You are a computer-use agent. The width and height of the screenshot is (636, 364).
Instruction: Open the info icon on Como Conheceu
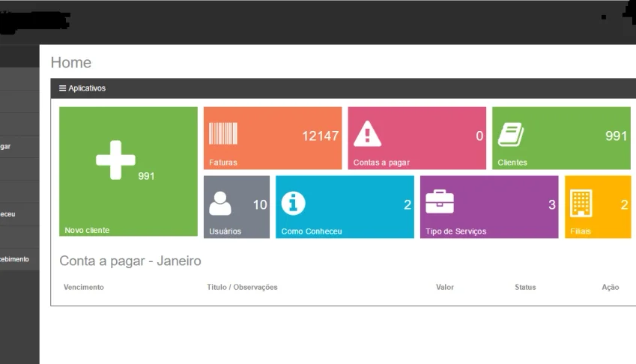[x=293, y=204]
